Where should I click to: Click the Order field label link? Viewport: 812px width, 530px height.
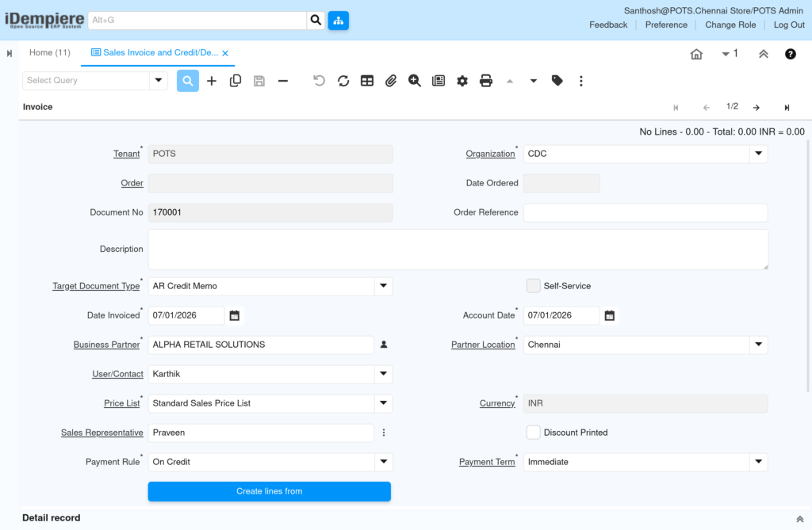pos(132,183)
